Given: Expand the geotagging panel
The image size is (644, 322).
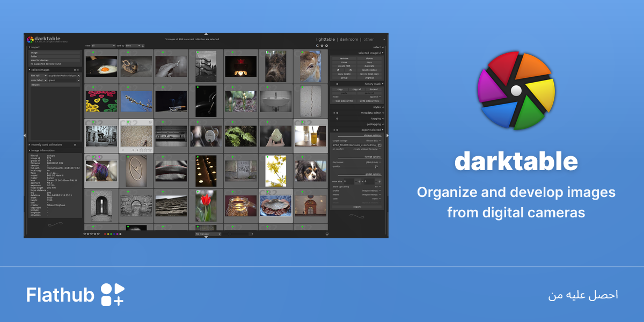Looking at the screenshot, I should pyautogui.click(x=376, y=125).
